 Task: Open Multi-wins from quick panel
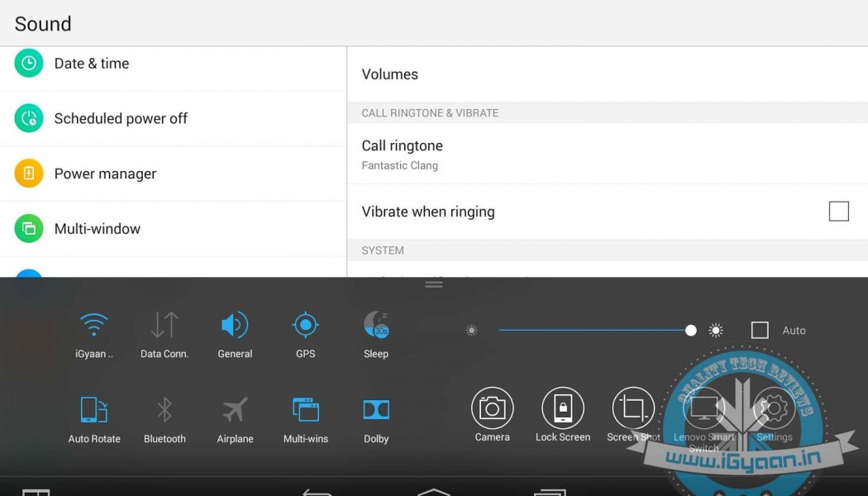click(306, 410)
